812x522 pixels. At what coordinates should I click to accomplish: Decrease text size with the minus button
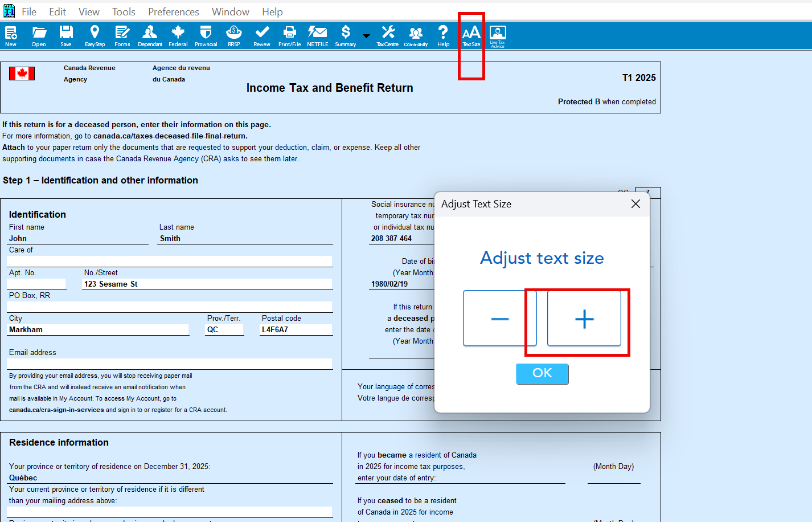[x=500, y=319]
